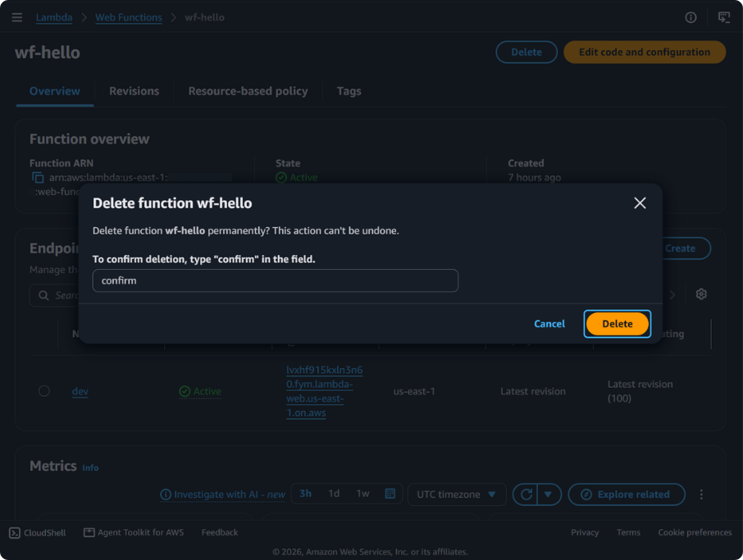This screenshot has height=560, width=743.
Task: Open the Lambda breadcrumb link
Action: [x=54, y=17]
